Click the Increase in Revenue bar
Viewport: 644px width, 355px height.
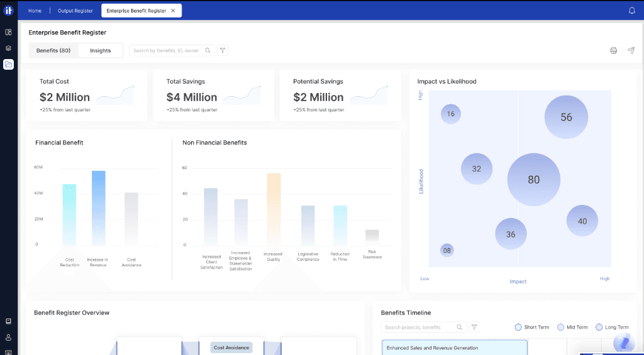coord(99,209)
